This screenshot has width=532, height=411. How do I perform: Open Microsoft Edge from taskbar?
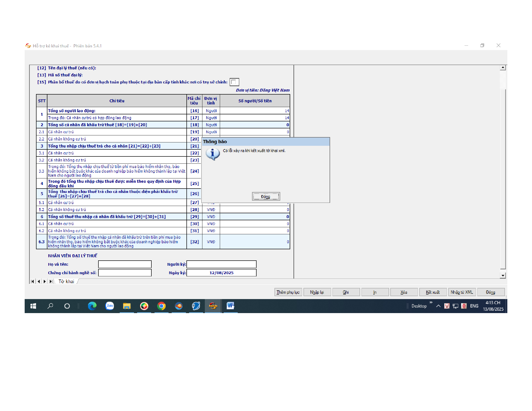pos(92,306)
